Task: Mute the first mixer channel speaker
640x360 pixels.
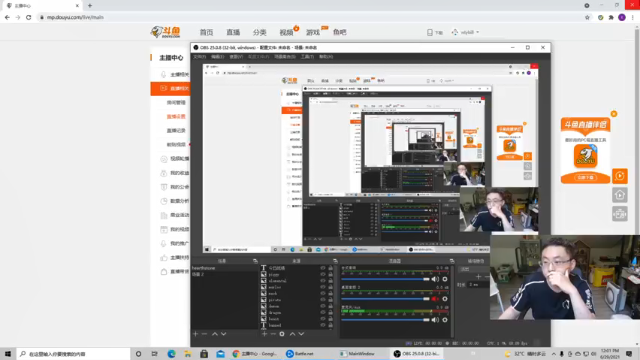Action: coord(435,279)
